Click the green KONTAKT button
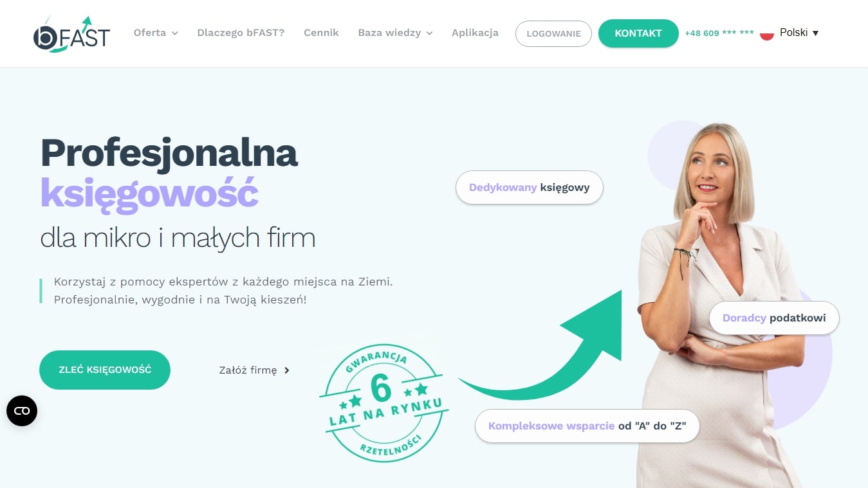The image size is (868, 488). pos(638,33)
